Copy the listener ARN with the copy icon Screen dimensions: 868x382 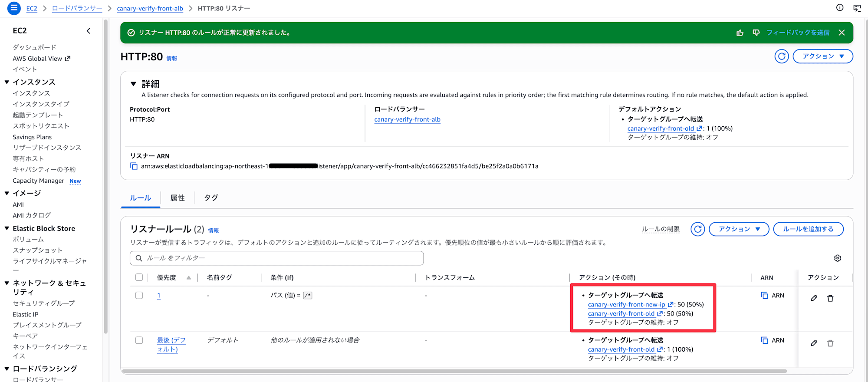click(134, 166)
